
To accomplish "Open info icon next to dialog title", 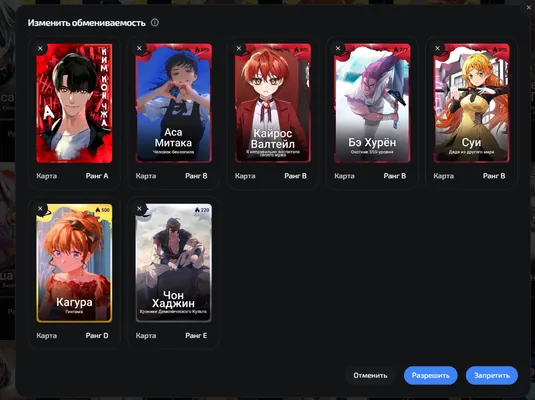I will [x=155, y=23].
